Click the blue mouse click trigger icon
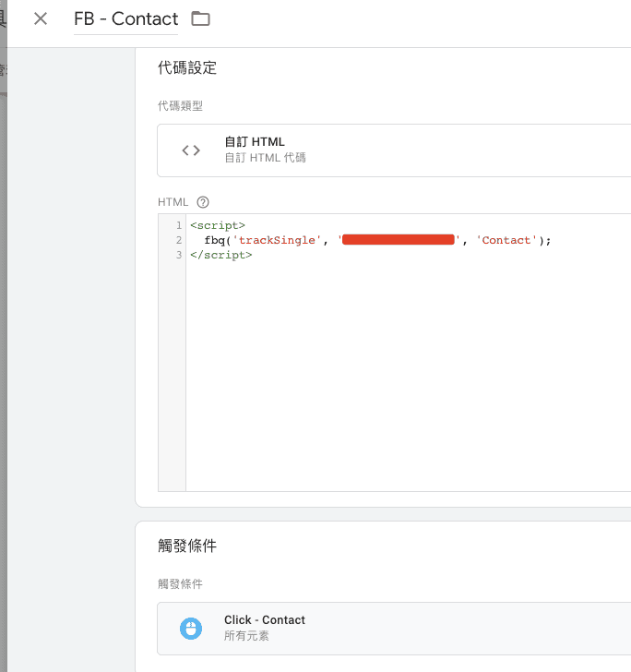The image size is (631, 672). tap(191, 628)
